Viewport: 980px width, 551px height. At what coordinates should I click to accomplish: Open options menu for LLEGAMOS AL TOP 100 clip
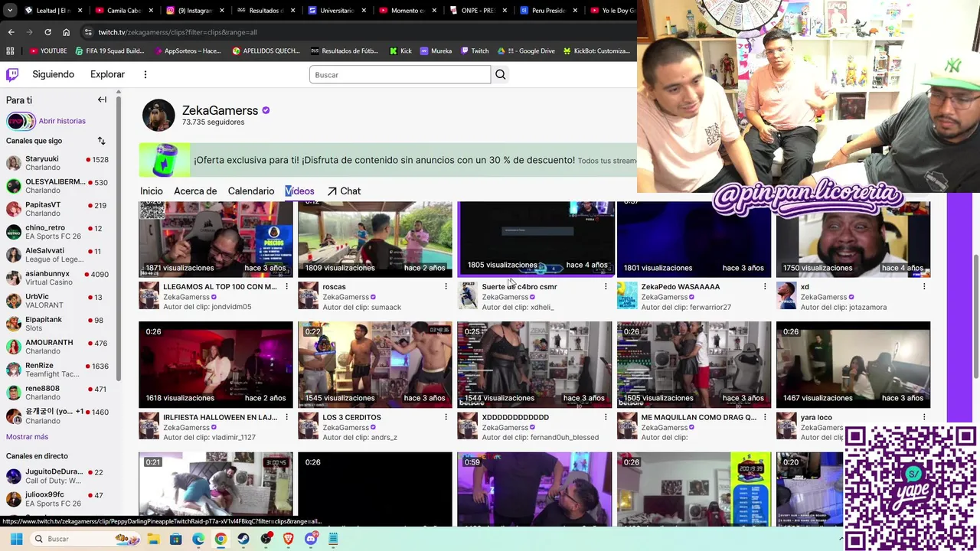pos(286,287)
